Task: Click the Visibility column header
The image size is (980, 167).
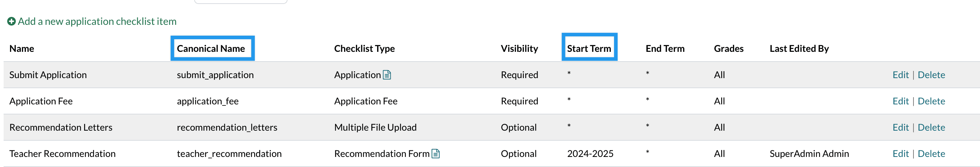Action: [x=519, y=49]
